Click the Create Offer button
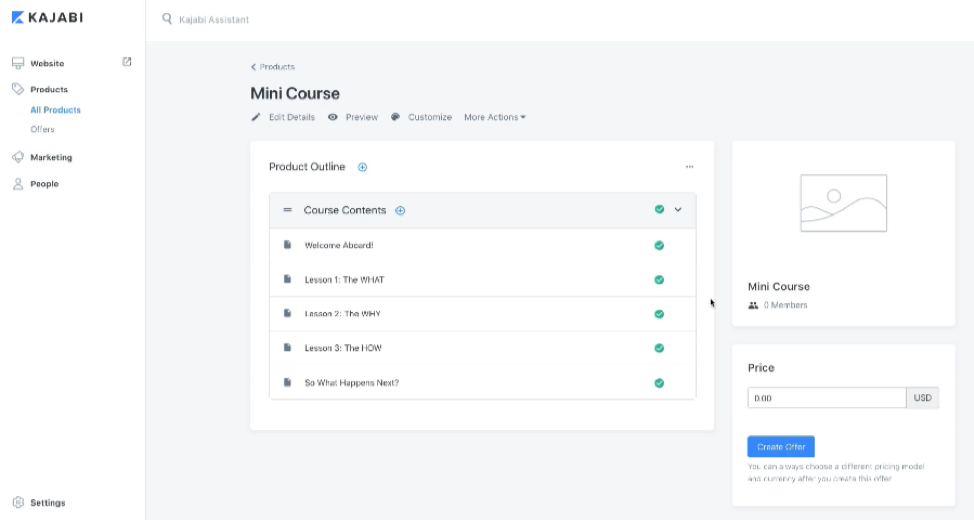Screen dimensions: 974x520 point(781,447)
